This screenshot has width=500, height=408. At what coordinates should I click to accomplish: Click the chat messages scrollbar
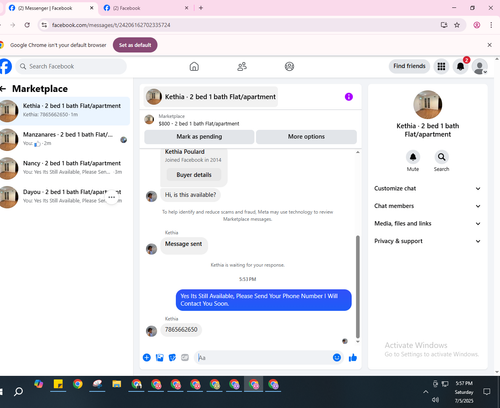pyautogui.click(x=358, y=287)
